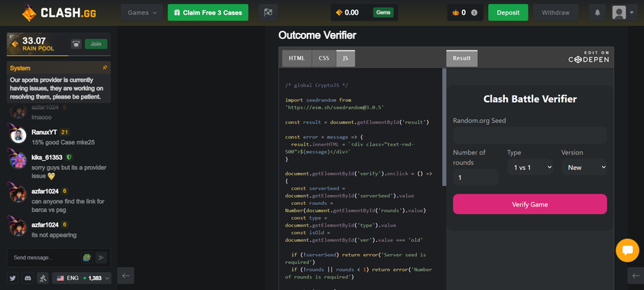Viewport: 644px width, 290px height.
Task: Open the emoji picker in chat
Action: click(86, 258)
